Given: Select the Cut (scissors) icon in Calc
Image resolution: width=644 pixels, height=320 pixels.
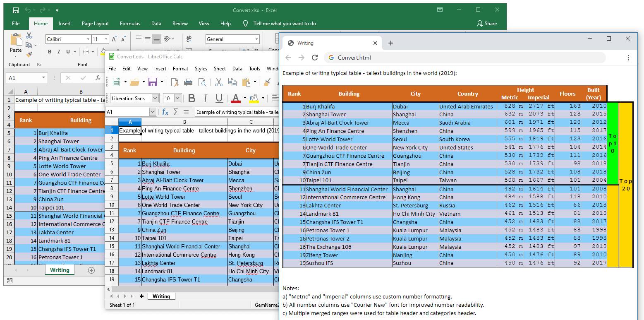Looking at the screenshot, I should click(219, 82).
